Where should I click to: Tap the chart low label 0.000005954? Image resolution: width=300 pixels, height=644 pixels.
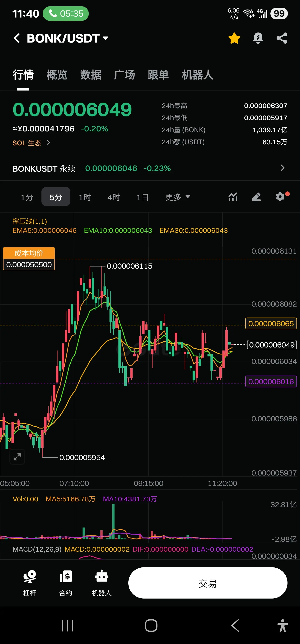coord(82,458)
